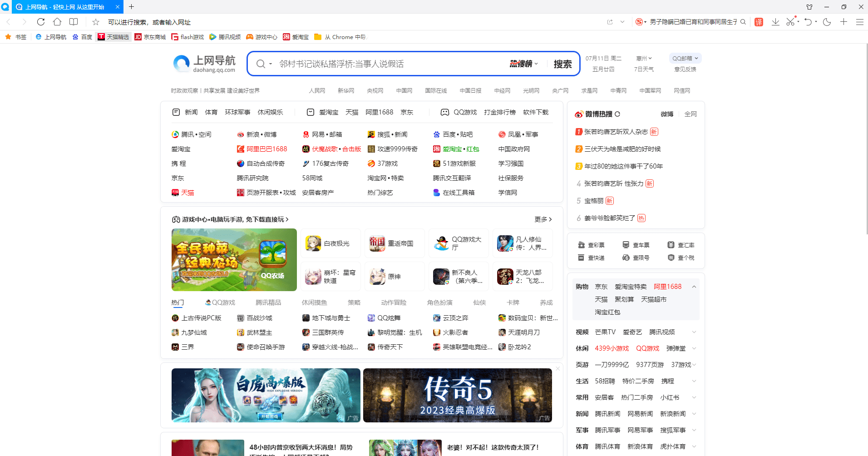Screen dimensions: 868x456
Task: Open 更多 games link
Action: (543, 219)
